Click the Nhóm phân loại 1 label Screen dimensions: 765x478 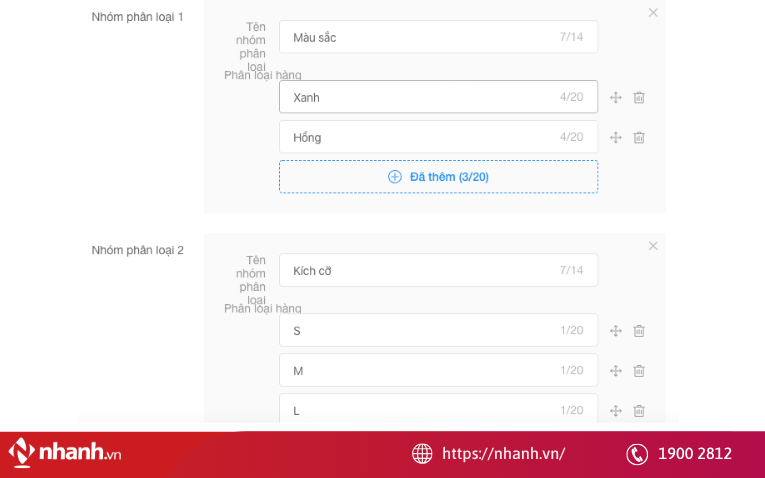coord(138,17)
